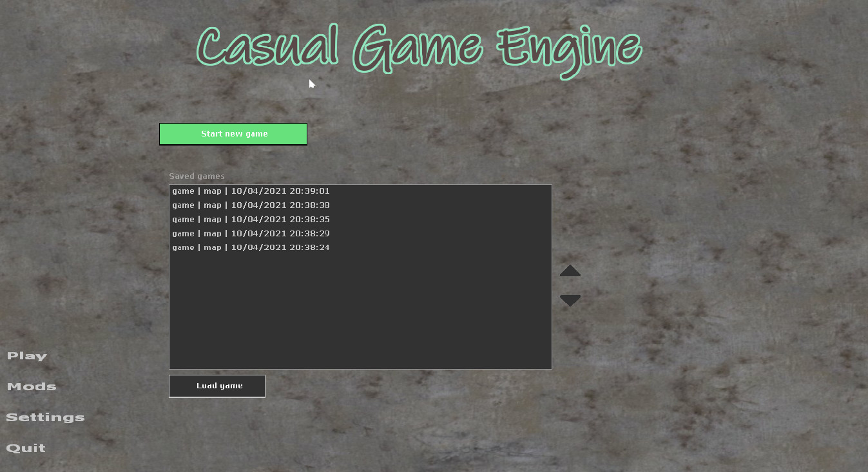
Task: Select the save from 20:38:38
Action: coord(251,205)
